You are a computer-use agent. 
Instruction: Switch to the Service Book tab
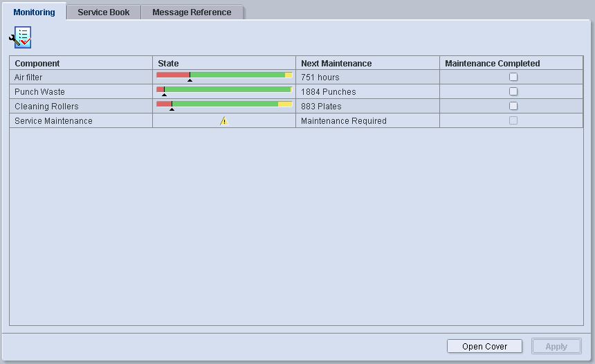point(103,12)
